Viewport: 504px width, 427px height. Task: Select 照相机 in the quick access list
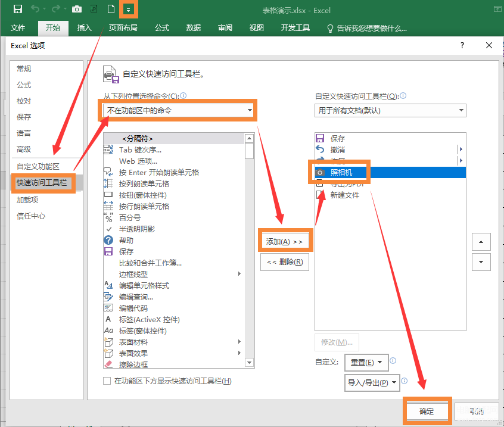click(x=390, y=173)
